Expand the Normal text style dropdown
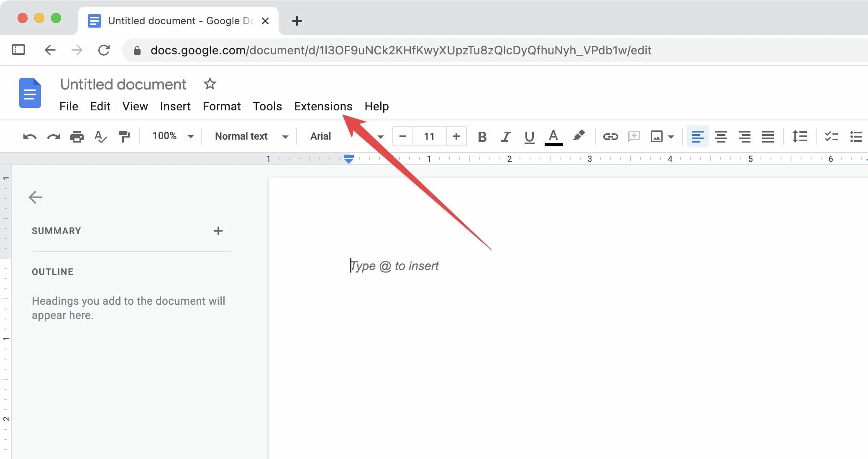The width and height of the screenshot is (868, 459). pyautogui.click(x=249, y=137)
